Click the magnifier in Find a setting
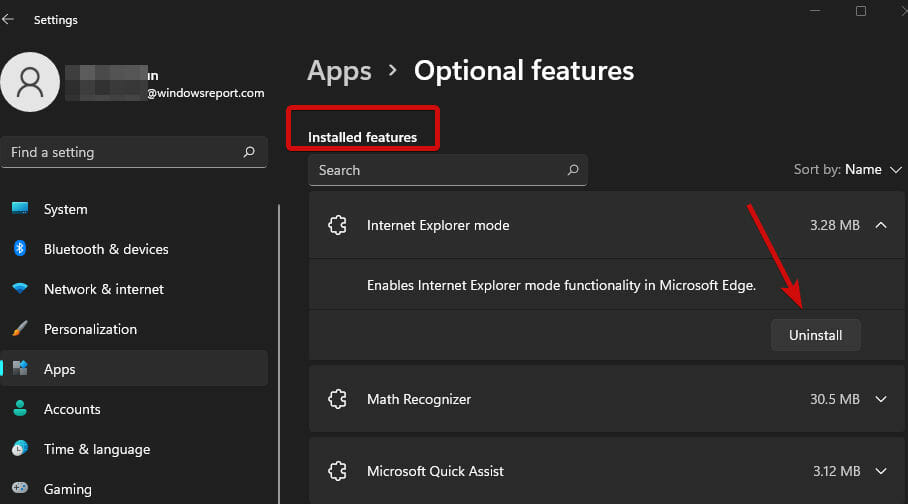 click(249, 152)
